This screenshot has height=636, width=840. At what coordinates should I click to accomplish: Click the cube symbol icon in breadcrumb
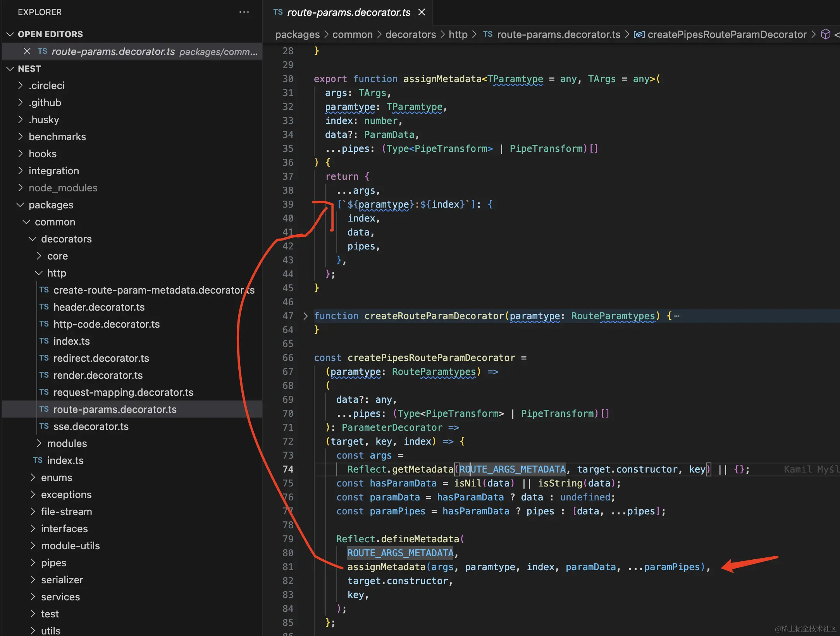click(826, 34)
